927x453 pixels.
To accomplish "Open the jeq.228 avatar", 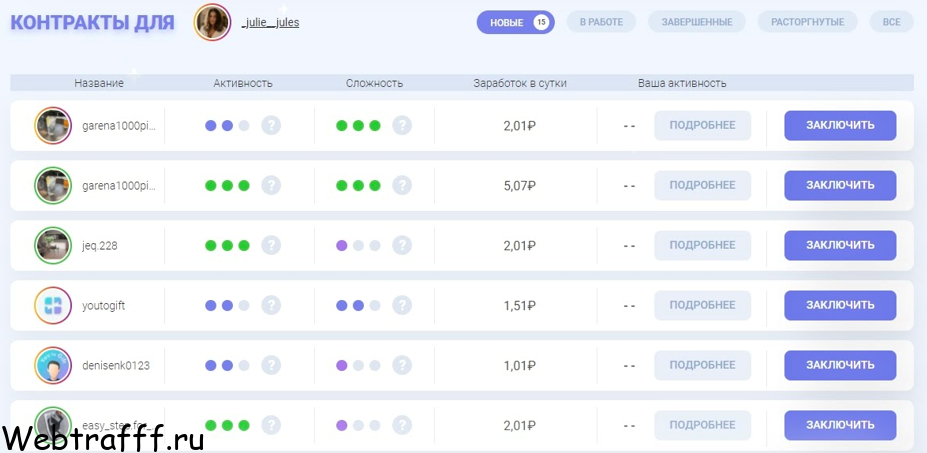I will [x=53, y=245].
